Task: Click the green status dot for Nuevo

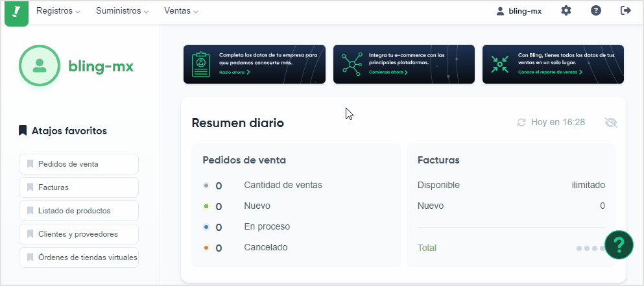Action: click(x=207, y=206)
